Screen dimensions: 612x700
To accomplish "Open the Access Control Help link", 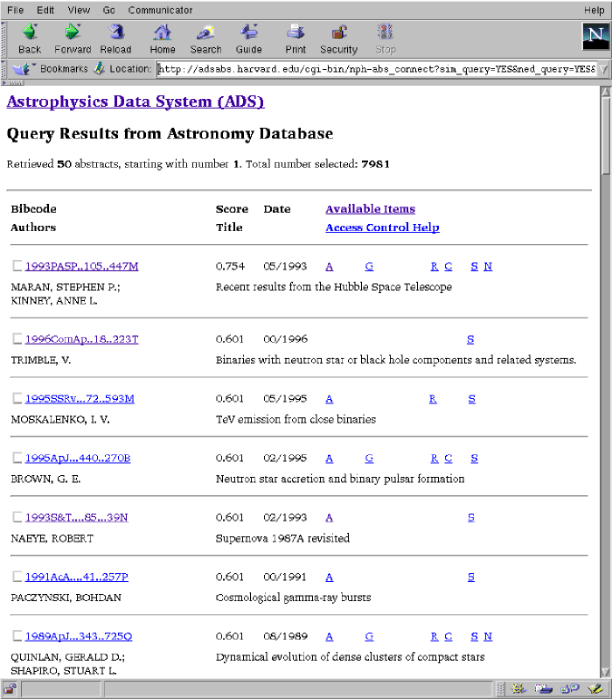I will coord(382,227).
